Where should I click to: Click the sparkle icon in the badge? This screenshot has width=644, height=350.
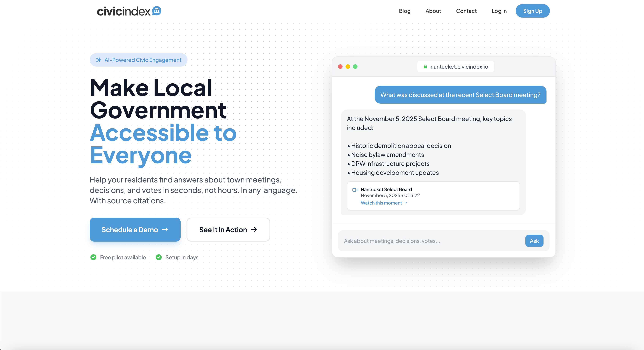tap(98, 60)
